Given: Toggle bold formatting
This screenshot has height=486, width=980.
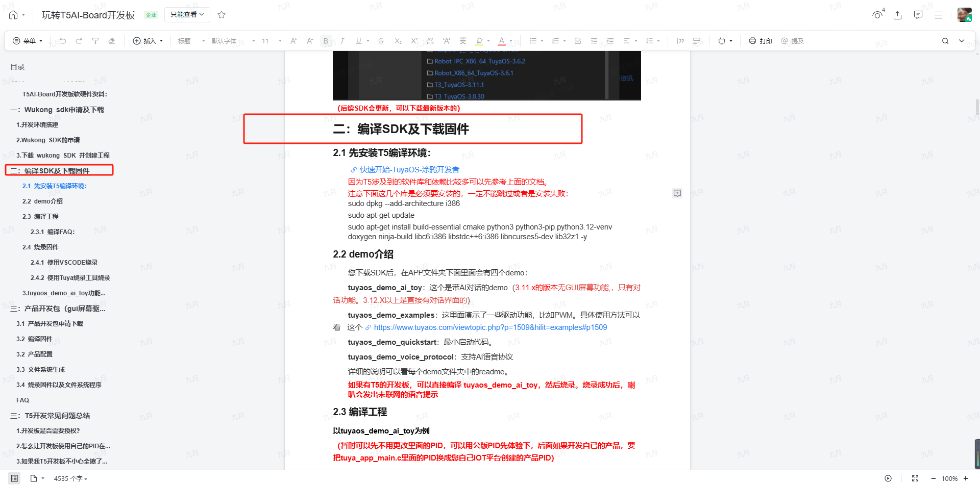Looking at the screenshot, I should pos(326,41).
